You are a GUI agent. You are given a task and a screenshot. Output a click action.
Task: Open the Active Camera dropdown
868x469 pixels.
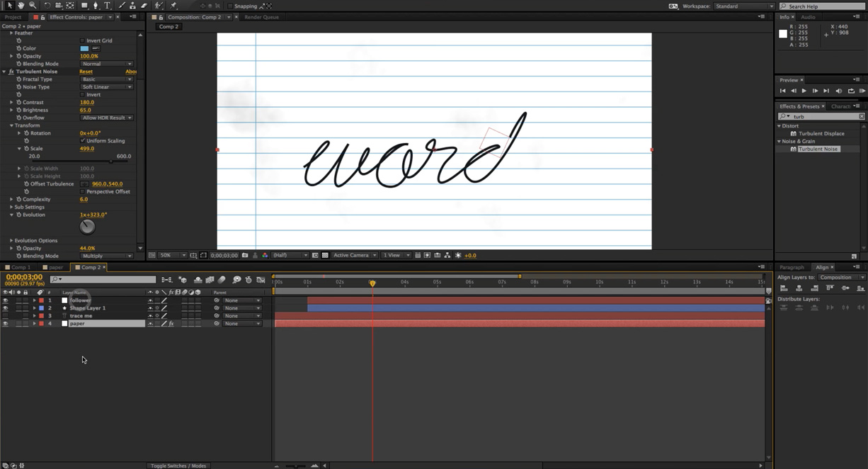click(x=355, y=255)
